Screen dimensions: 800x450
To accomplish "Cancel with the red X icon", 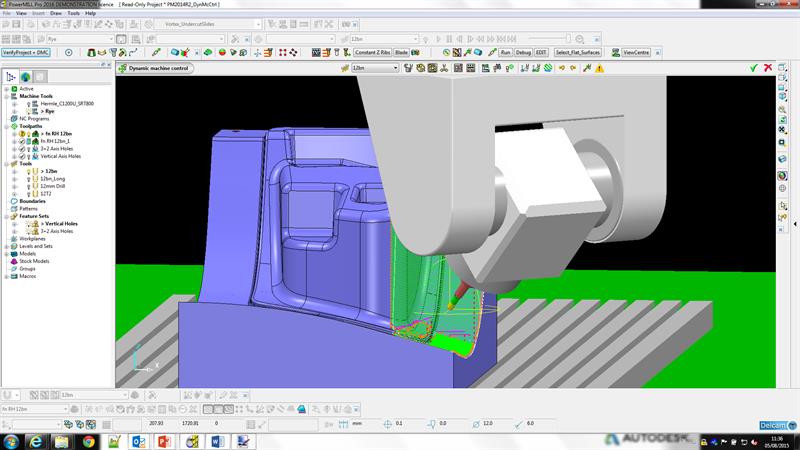I will 768,68.
